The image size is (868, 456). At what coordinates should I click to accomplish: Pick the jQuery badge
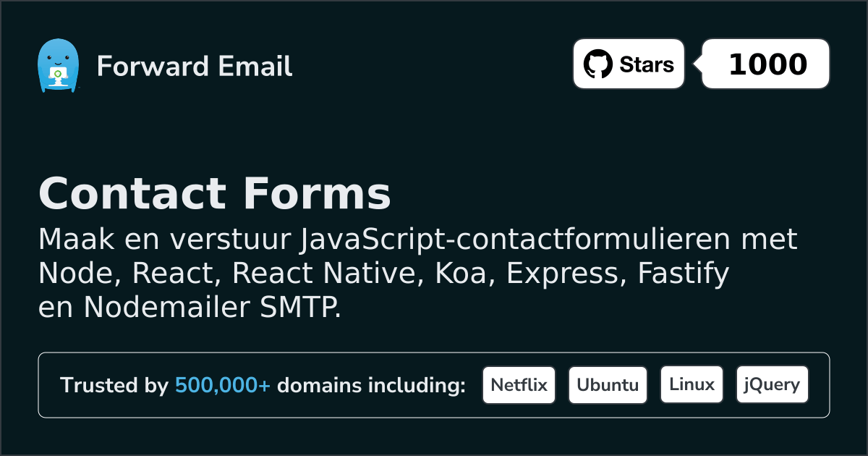772,385
